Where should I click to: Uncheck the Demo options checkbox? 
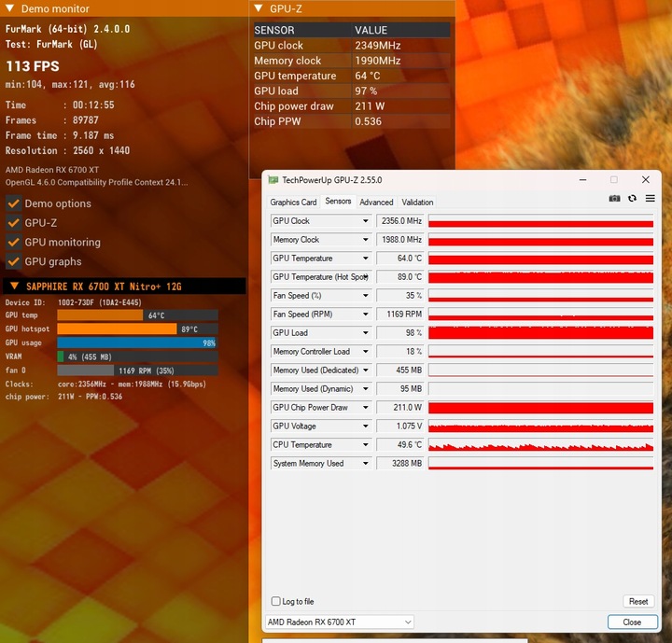pyautogui.click(x=14, y=203)
